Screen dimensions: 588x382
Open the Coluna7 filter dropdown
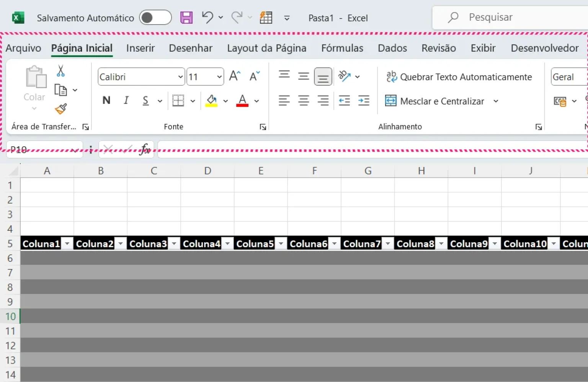pos(388,243)
